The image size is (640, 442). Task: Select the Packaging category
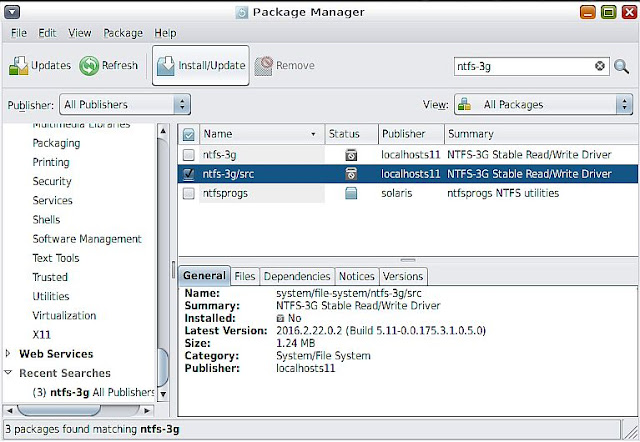click(56, 143)
